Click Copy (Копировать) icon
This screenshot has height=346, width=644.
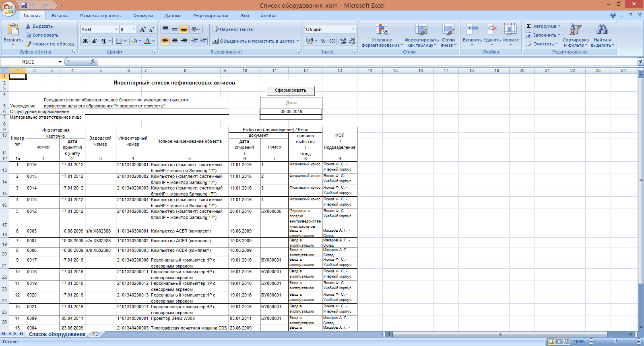[28, 35]
